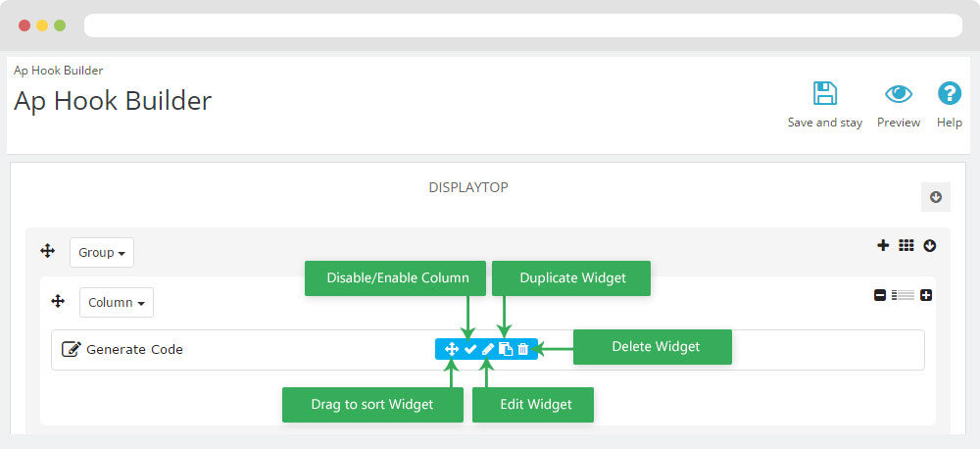Click the Ap Hook Builder breadcrumb

pos(59,71)
